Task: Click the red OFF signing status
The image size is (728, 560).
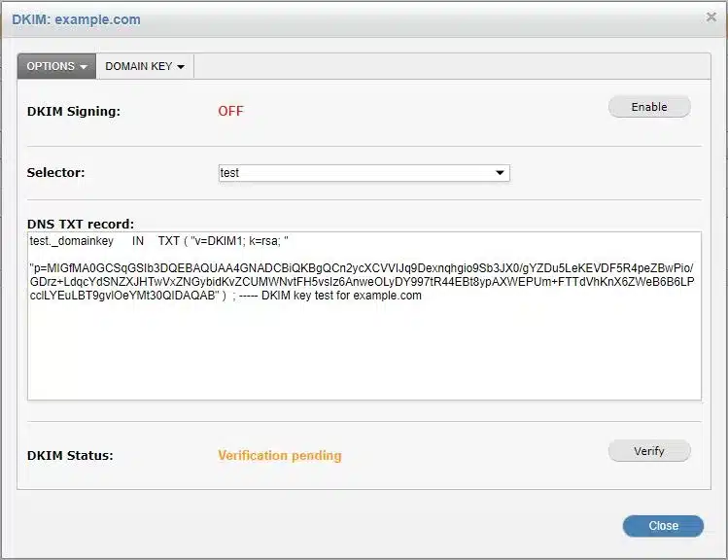Action: (x=230, y=111)
